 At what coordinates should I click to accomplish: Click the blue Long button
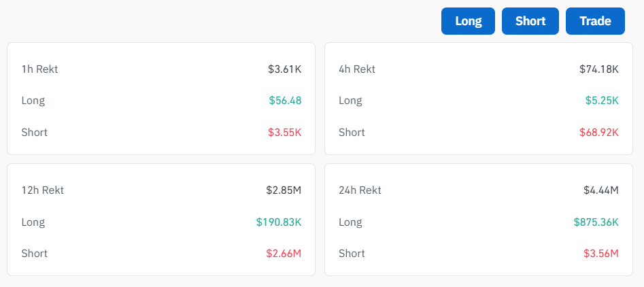(x=468, y=21)
